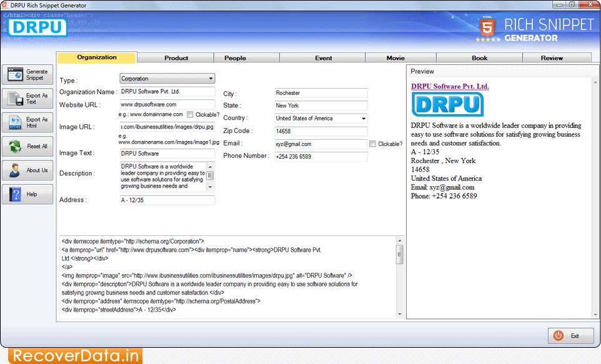
Task: Click code output scrollbar down arrow
Action: pyautogui.click(x=400, y=314)
